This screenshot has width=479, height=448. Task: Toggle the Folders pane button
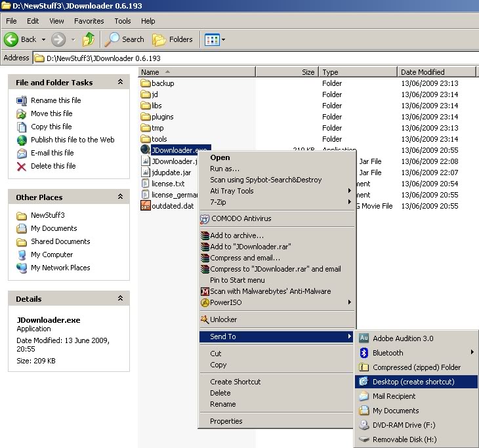(x=173, y=39)
